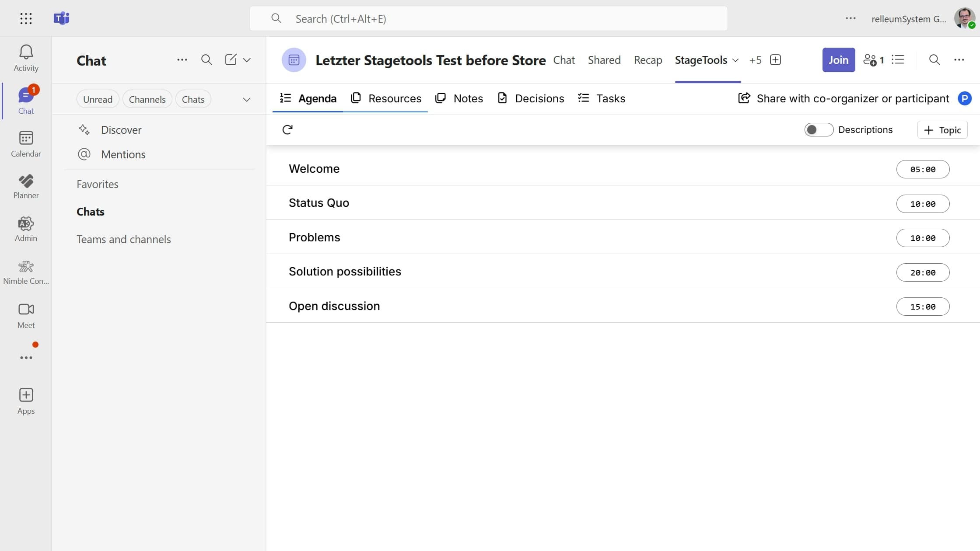The image size is (980, 551).
Task: Open the user profile picture
Action: (x=965, y=18)
